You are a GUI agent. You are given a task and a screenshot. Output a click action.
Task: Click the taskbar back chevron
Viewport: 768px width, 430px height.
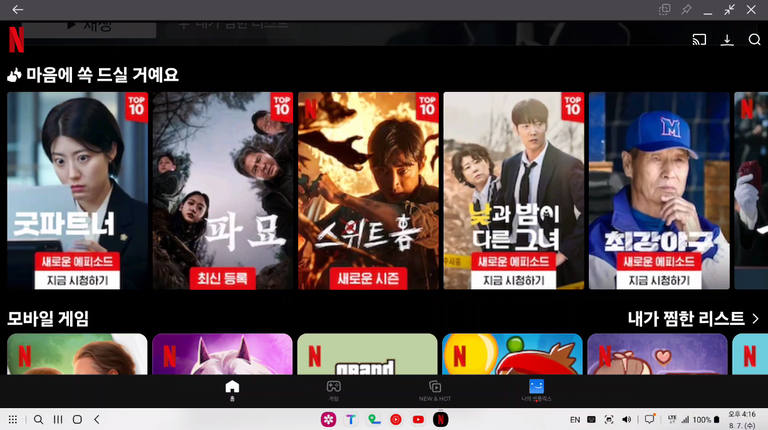pos(96,420)
